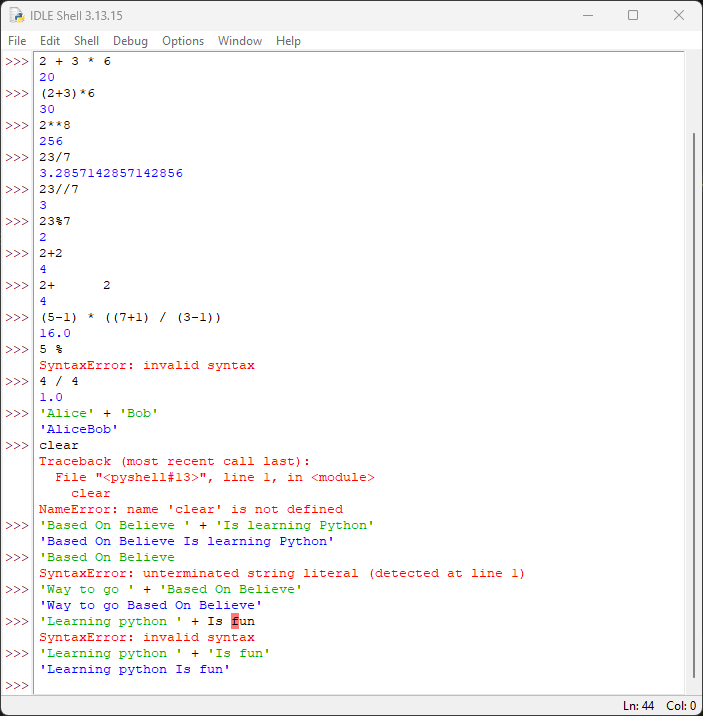Image resolution: width=703 pixels, height=716 pixels.
Task: Click the 'Col: 0' status bar entry
Action: [681, 706]
